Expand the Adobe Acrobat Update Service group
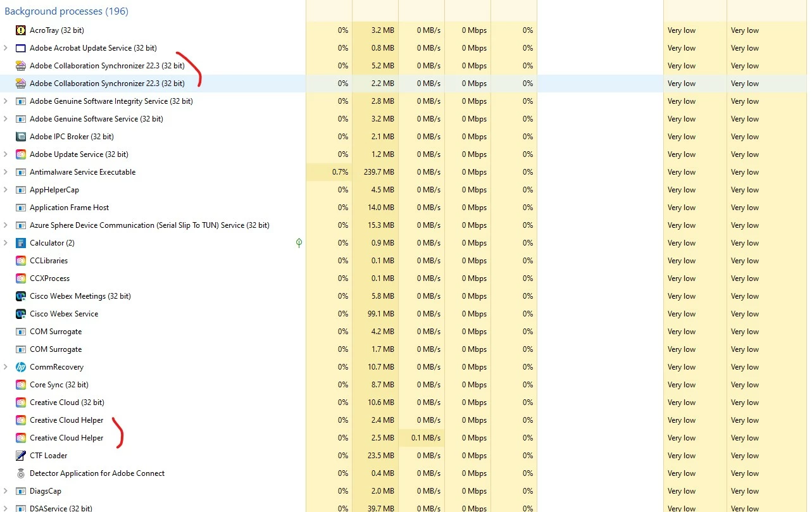The height and width of the screenshot is (512, 812). (x=6, y=48)
